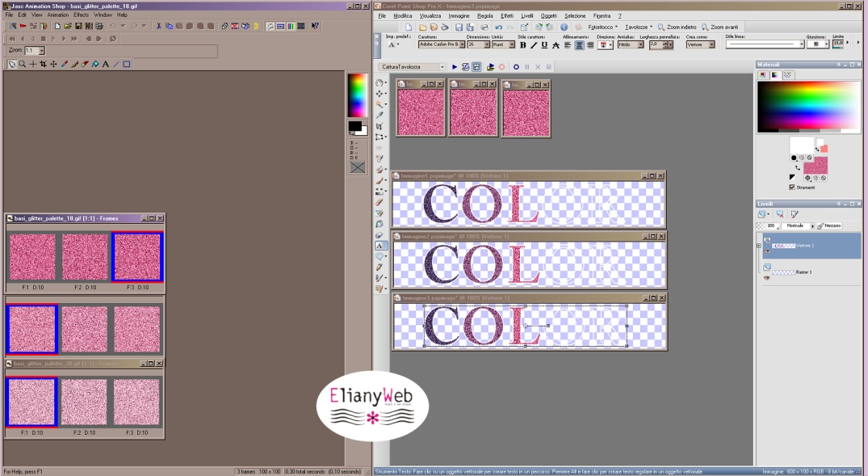Click the delete layer icon in Livelli panel
The image size is (868, 476).
click(x=780, y=215)
